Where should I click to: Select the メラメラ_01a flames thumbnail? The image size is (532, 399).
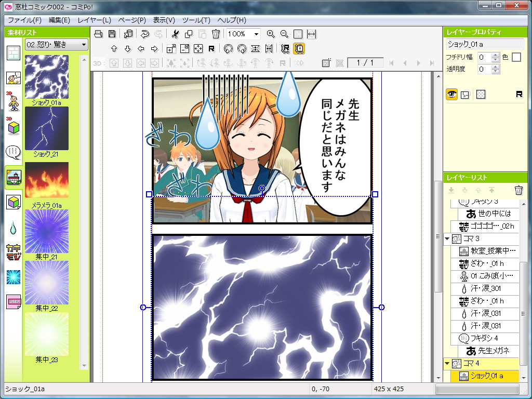click(x=46, y=180)
